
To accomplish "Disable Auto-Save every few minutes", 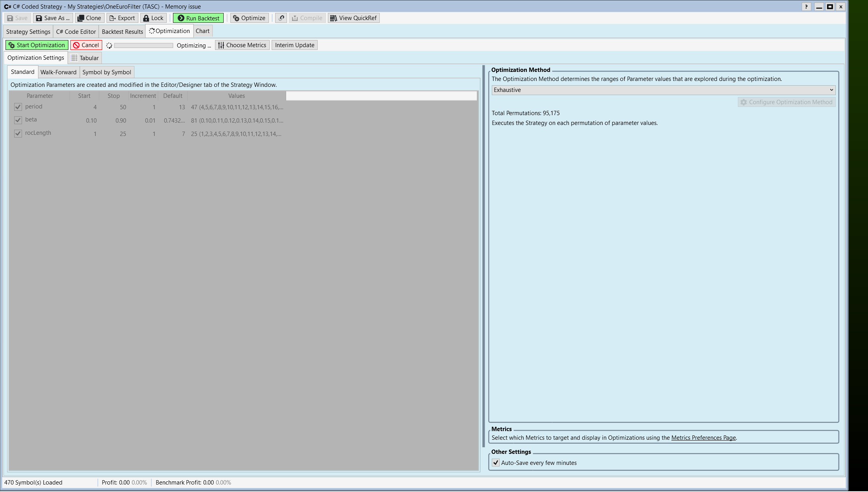I will [496, 463].
